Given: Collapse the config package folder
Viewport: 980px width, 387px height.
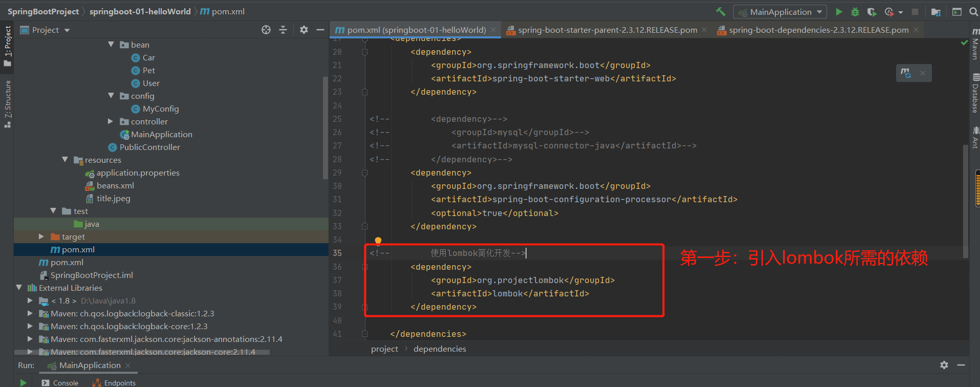Looking at the screenshot, I should 111,96.
